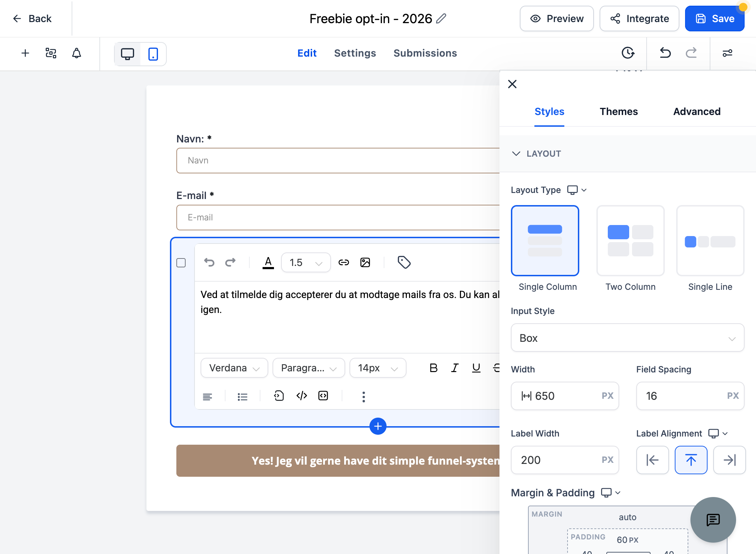Insert link in text editor
This screenshot has height=554, width=756.
pyautogui.click(x=344, y=262)
